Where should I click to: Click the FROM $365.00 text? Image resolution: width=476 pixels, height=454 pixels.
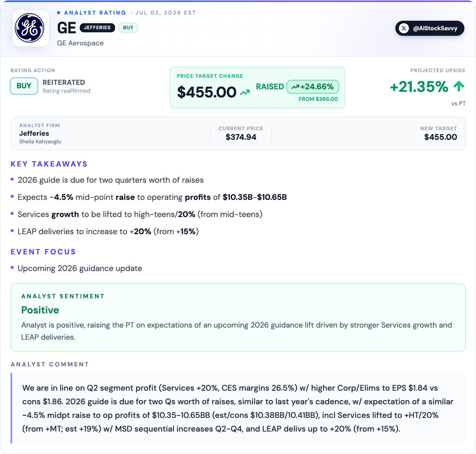(x=318, y=99)
